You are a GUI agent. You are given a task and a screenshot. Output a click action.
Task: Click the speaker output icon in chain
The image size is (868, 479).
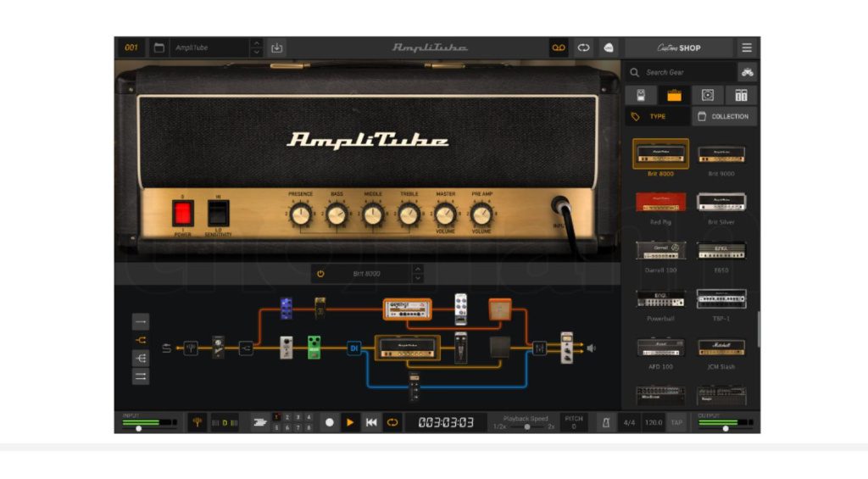pos(591,348)
